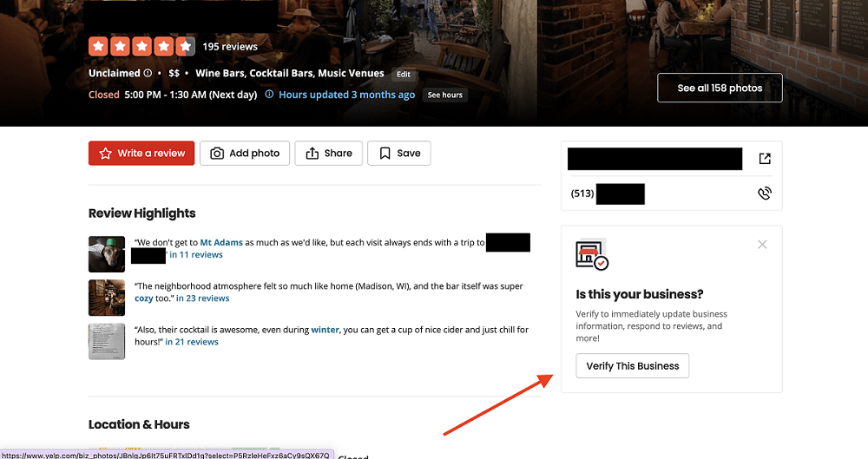The image size is (868, 459).
Task: Open the in 11 reviews link
Action: click(196, 255)
